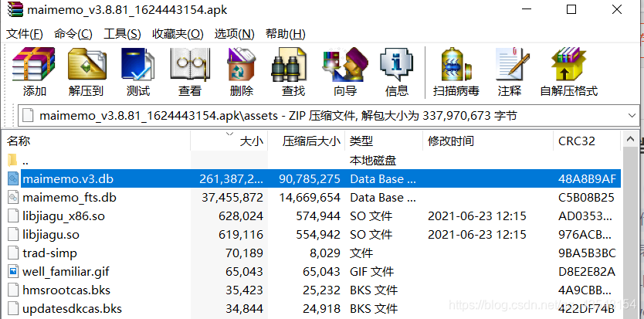Image resolution: width=644 pixels, height=319 pixels.
Task: Sort by Size (大小) column header
Action: 229,141
